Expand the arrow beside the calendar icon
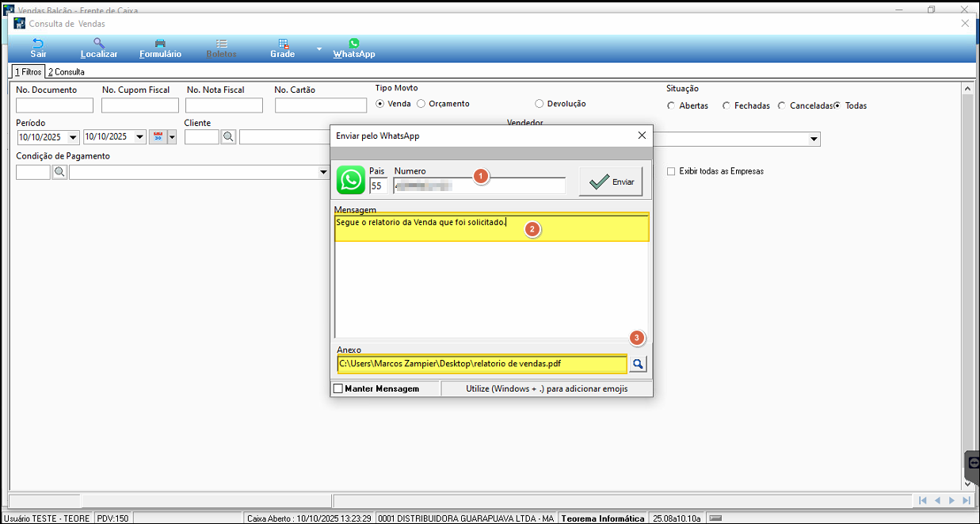Image resolution: width=980 pixels, height=524 pixels. [172, 137]
